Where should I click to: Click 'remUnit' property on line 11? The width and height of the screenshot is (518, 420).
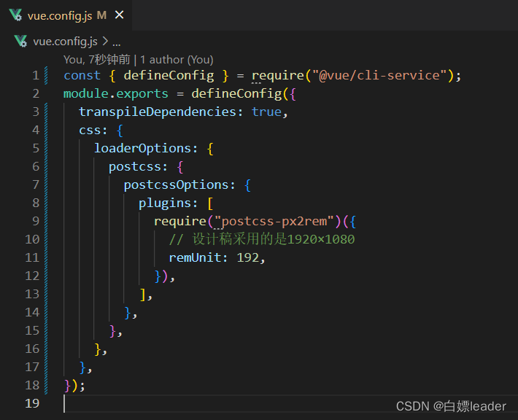coord(196,257)
